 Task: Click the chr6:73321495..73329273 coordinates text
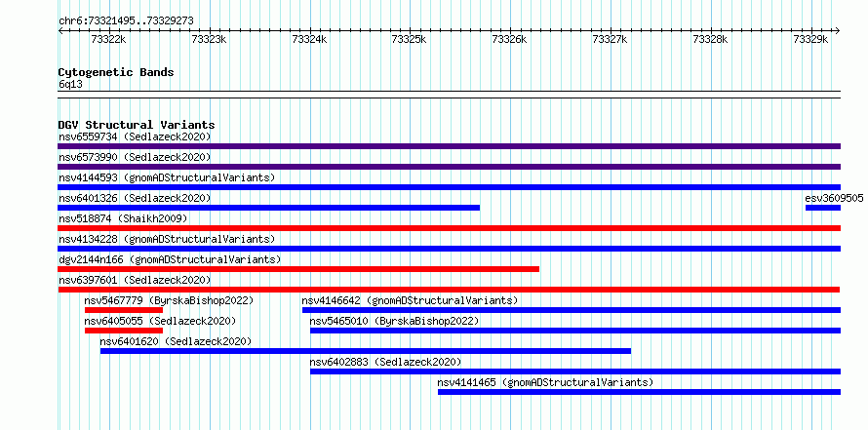point(126,21)
